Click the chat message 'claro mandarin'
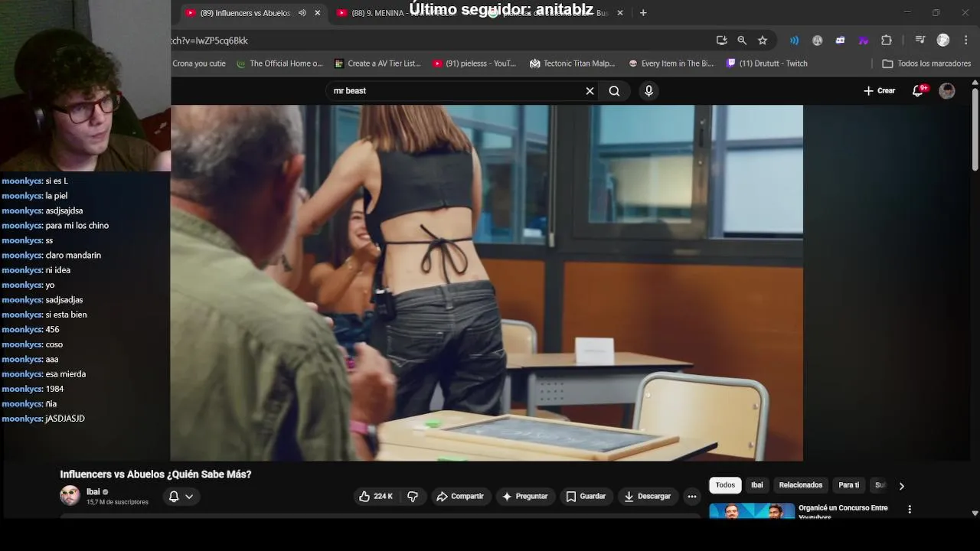This screenshot has height=551, width=980. coord(73,256)
